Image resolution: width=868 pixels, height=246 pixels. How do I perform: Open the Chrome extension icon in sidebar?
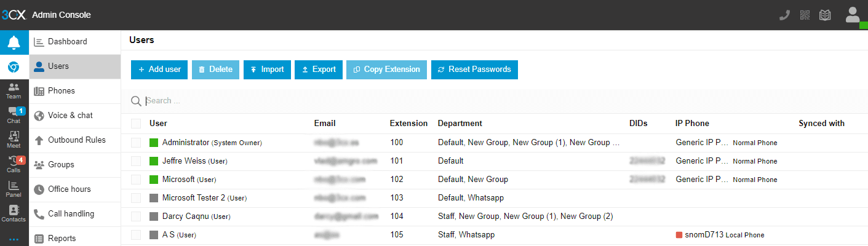tap(14, 67)
